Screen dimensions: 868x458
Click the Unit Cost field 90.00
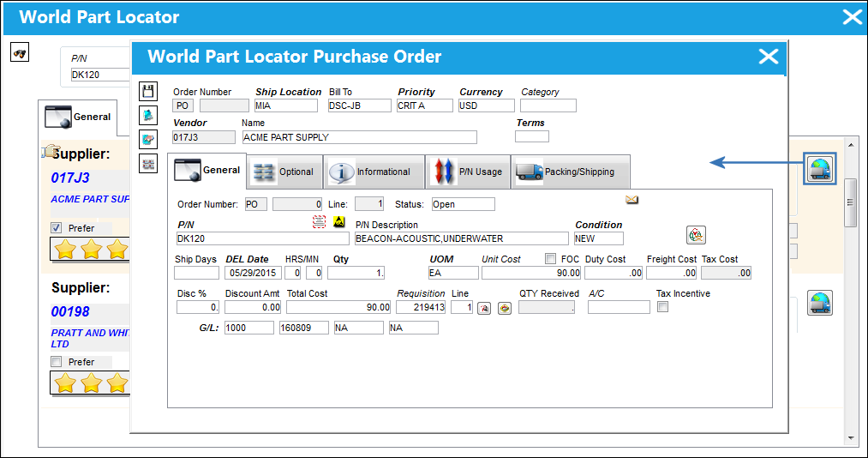pos(531,273)
